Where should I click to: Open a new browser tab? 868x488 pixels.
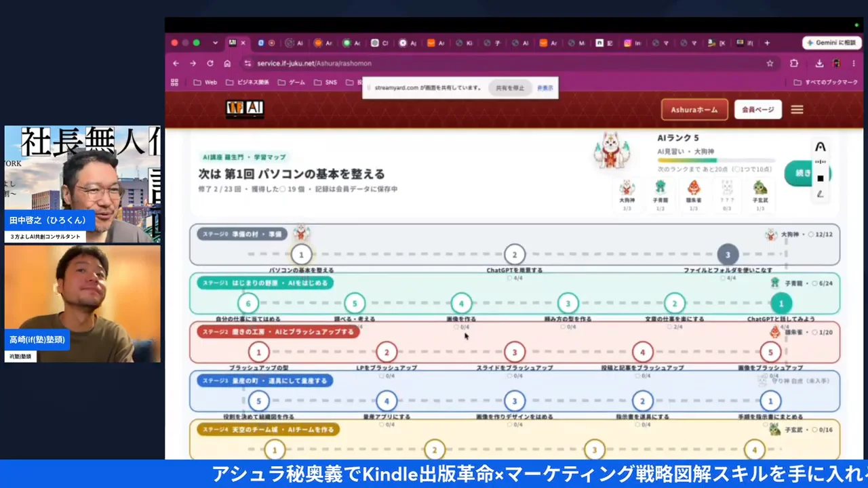[767, 43]
